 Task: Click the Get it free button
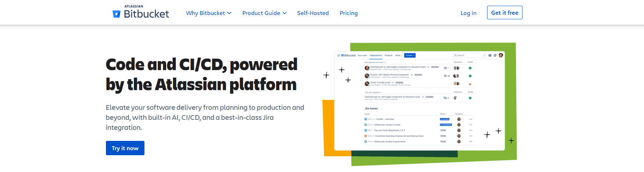(505, 13)
